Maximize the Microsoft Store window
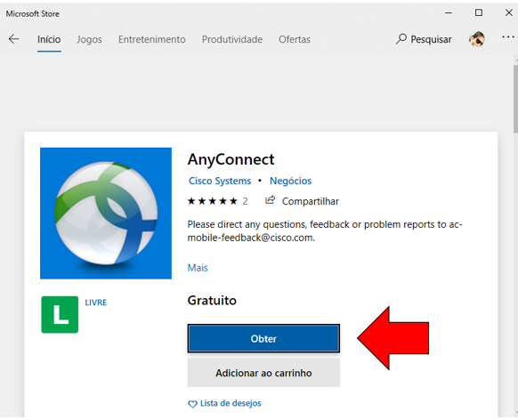The image size is (518, 420). 478,12
